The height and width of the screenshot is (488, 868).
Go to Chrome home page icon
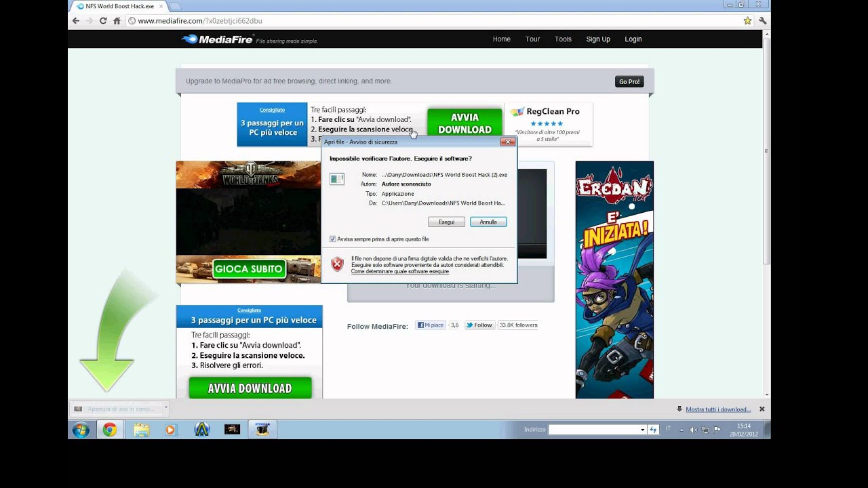pos(117,21)
